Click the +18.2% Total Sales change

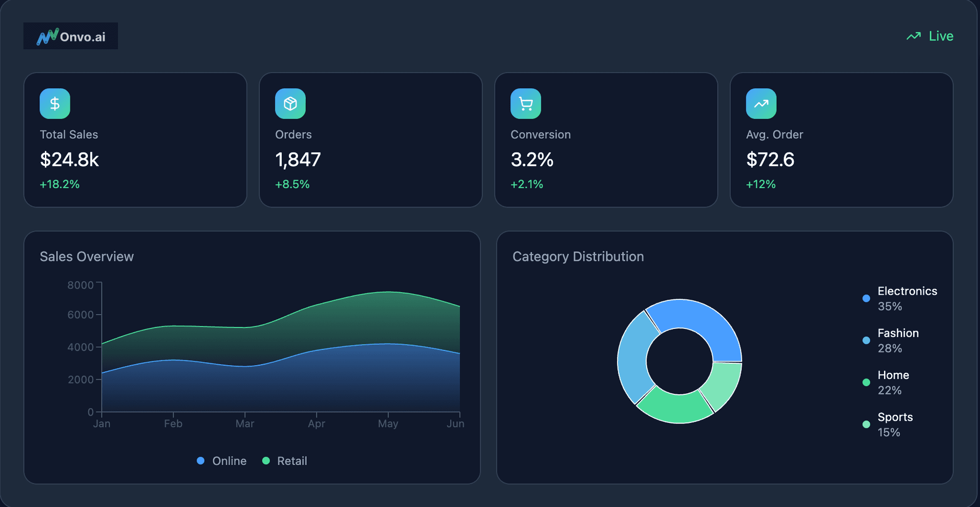pyautogui.click(x=60, y=184)
